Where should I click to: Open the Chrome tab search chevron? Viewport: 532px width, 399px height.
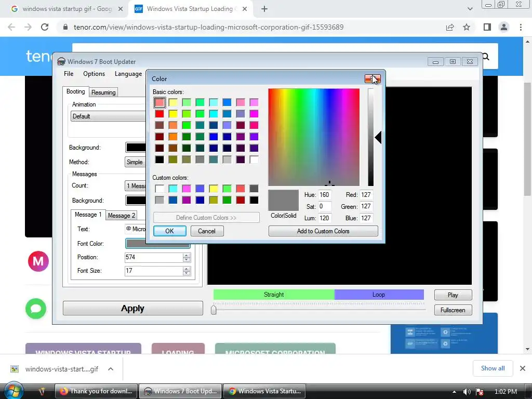[x=470, y=9]
